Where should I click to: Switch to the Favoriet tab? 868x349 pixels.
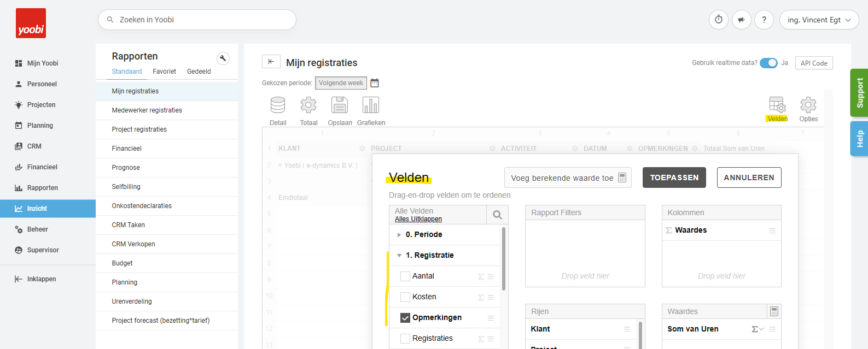click(164, 72)
